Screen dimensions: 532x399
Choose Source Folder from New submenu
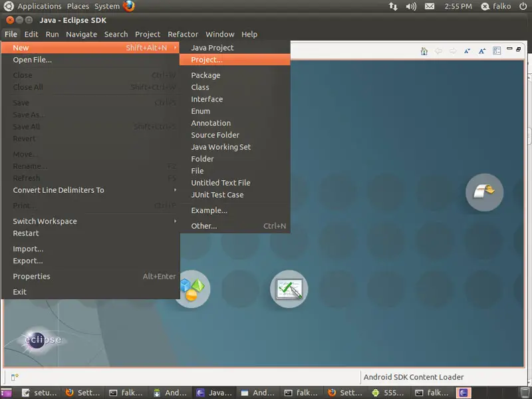tap(235, 135)
